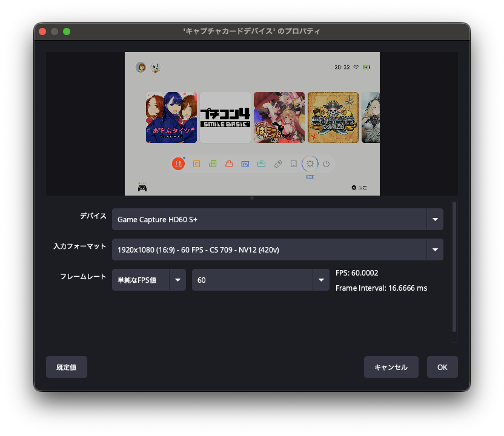Click the red Nintendo Switch Online icon
Viewport: 504px width, 436px height.
coord(178,163)
